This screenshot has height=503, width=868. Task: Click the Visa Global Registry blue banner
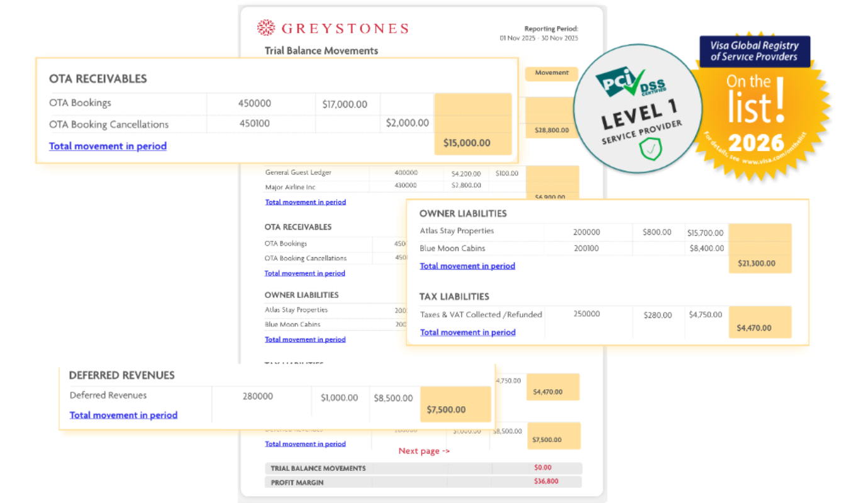point(754,51)
